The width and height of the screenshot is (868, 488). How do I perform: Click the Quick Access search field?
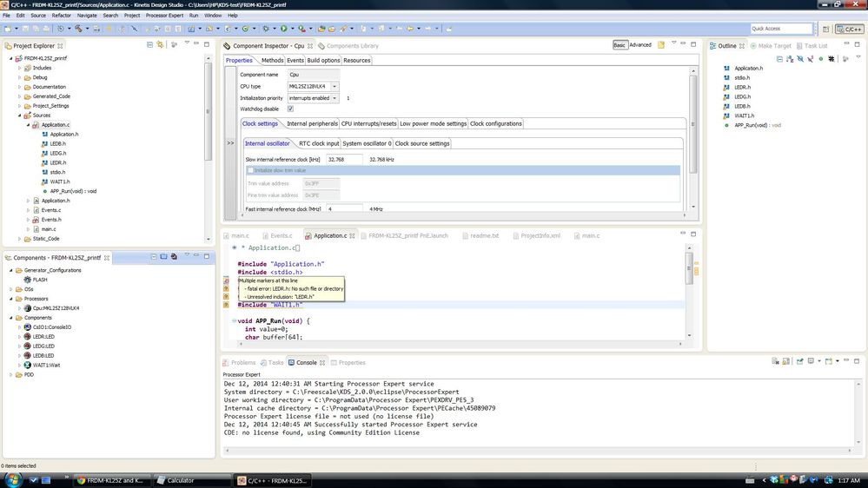[x=782, y=29]
